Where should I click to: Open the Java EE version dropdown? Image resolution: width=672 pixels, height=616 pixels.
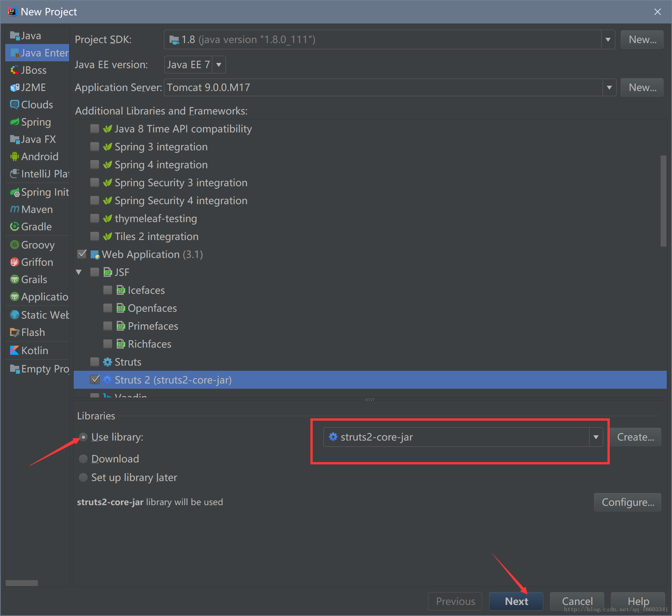pos(219,65)
